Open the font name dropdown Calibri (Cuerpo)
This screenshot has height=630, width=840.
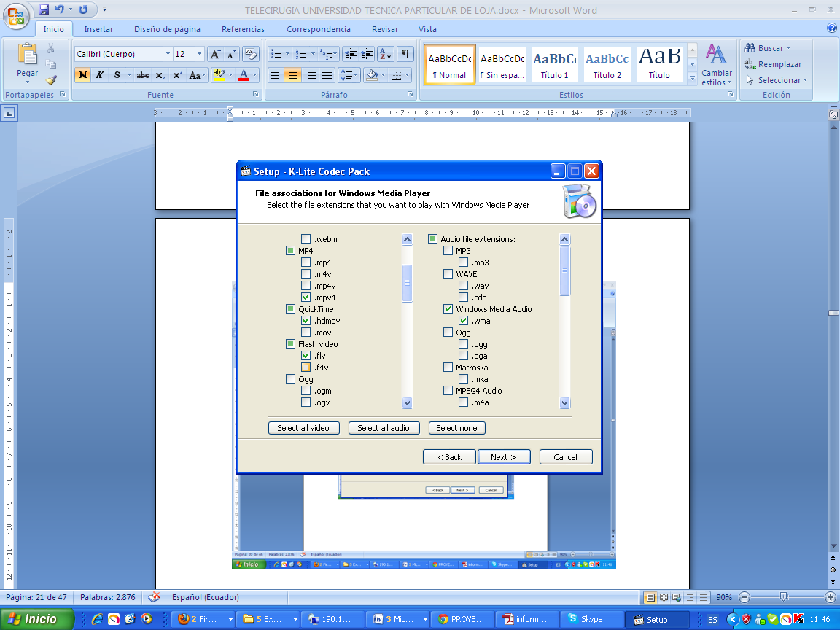point(168,54)
